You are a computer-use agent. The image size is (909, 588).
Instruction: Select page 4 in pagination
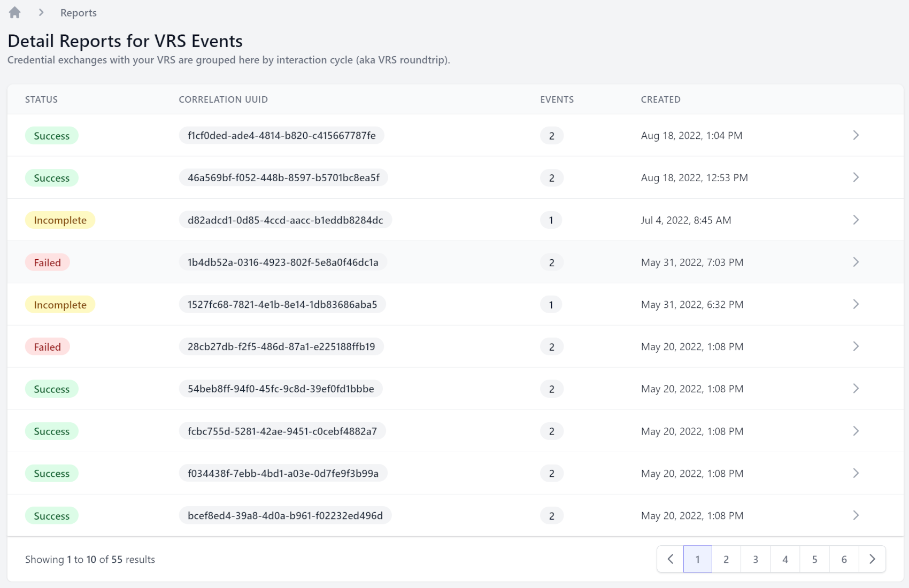click(785, 559)
